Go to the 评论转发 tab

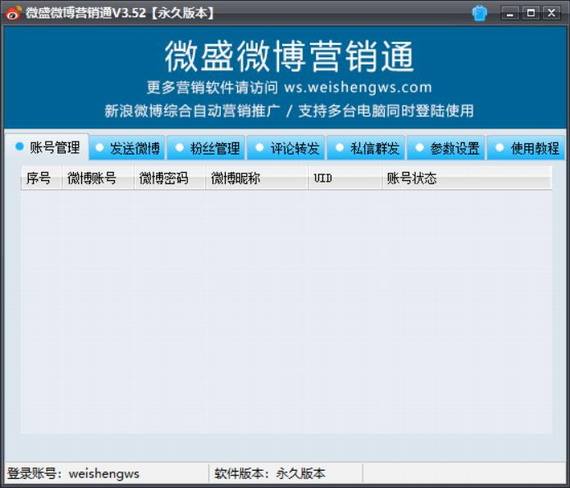pyautogui.click(x=287, y=148)
